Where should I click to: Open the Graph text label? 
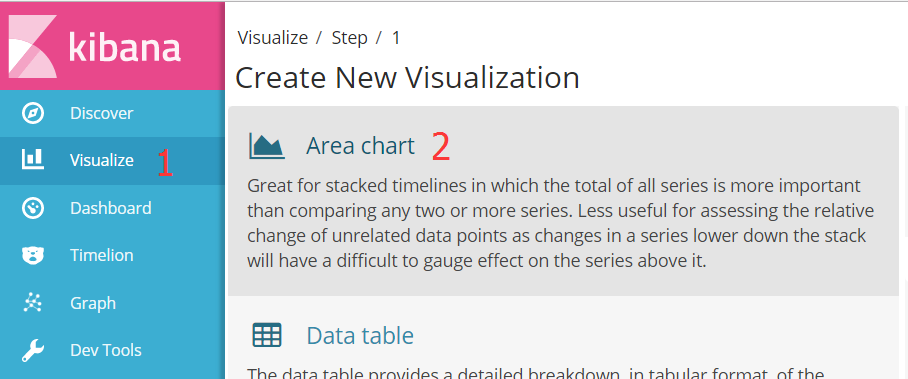93,304
